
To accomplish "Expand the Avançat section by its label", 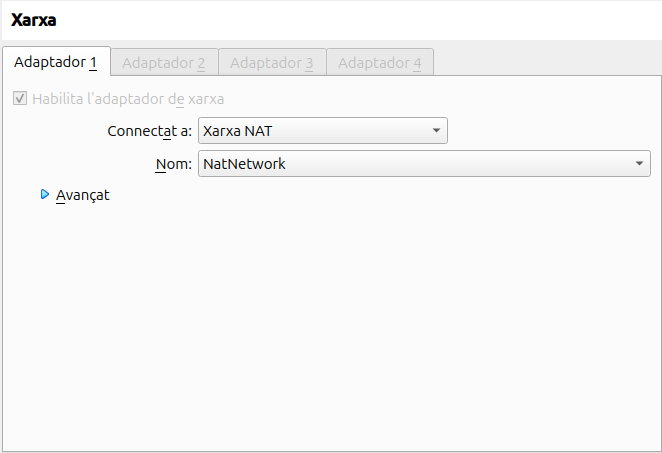I will click(x=83, y=195).
